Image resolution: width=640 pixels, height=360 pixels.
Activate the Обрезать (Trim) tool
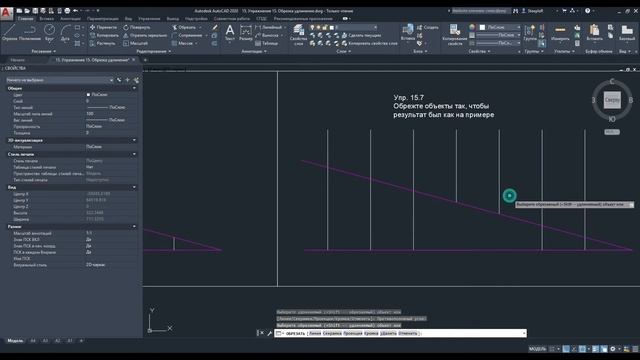184,27
